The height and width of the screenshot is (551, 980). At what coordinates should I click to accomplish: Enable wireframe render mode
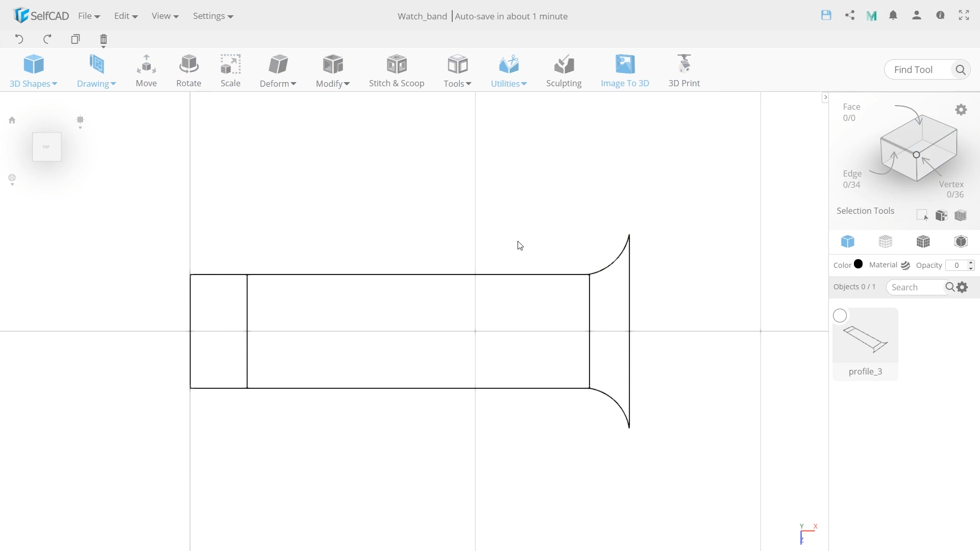[x=886, y=241]
